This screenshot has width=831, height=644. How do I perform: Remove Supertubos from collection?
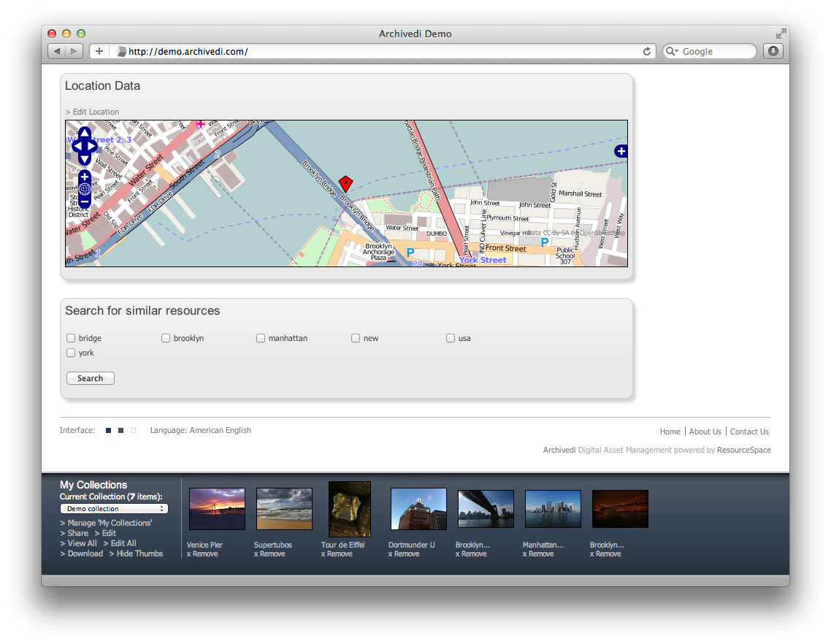point(269,554)
